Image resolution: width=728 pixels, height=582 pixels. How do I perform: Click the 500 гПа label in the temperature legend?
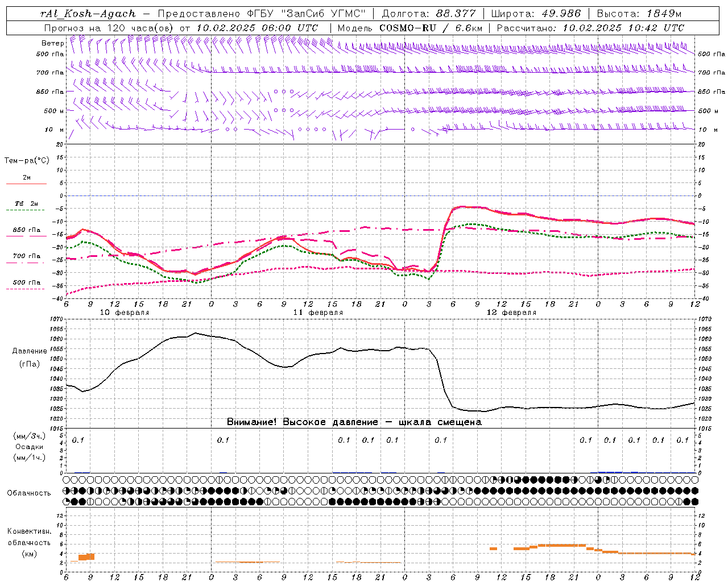click(x=27, y=282)
